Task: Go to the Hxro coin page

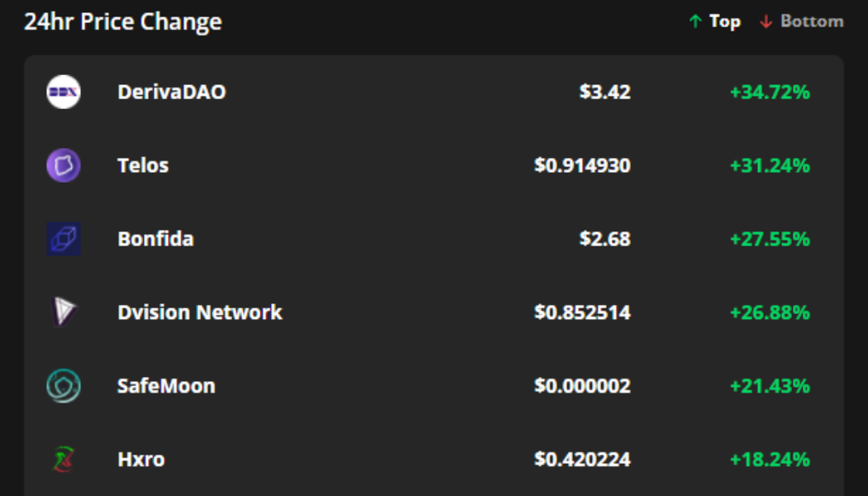Action: tap(141, 459)
